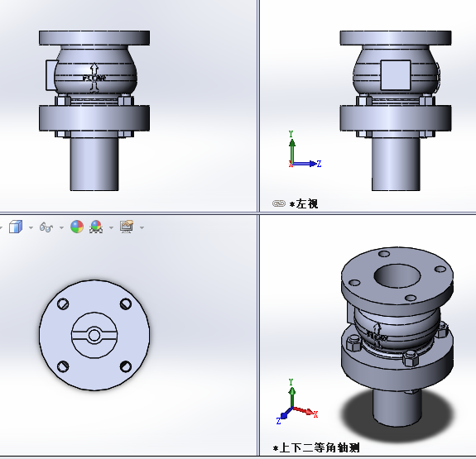Click the Display Style cube icon
This screenshot has height=459, width=476.
click(x=16, y=227)
